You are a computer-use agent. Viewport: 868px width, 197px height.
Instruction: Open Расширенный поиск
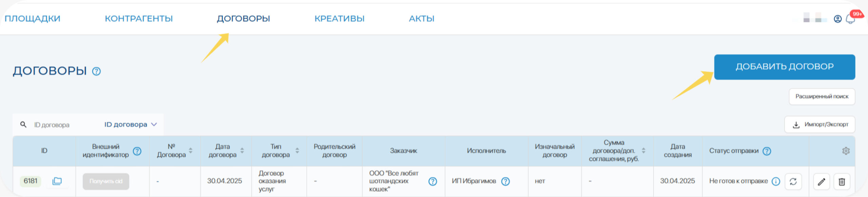click(x=822, y=96)
